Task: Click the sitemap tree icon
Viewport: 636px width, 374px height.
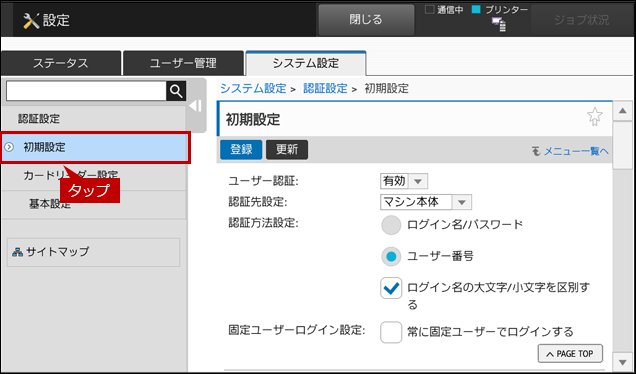Action: pos(17,252)
